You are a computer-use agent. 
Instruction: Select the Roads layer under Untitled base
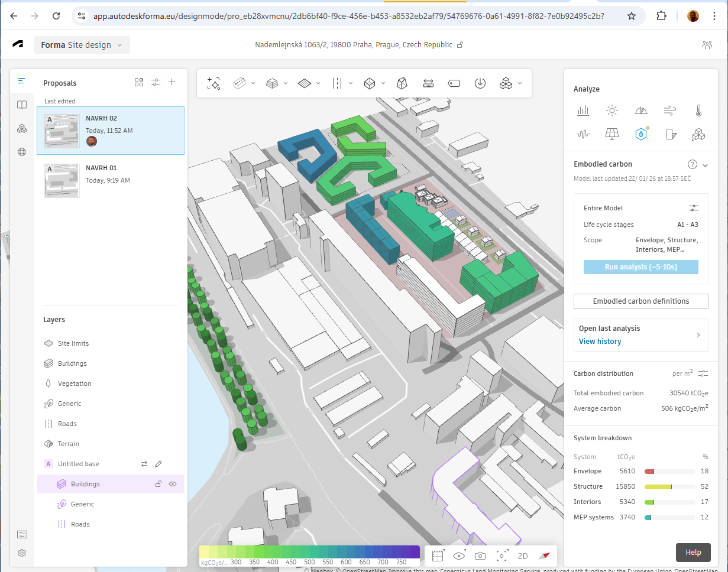[x=80, y=524]
